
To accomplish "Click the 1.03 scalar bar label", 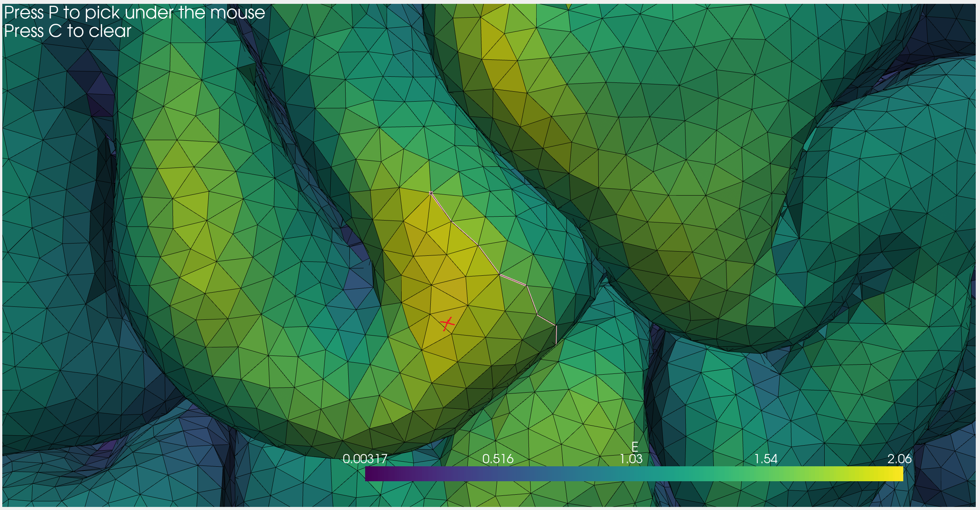I will click(631, 459).
